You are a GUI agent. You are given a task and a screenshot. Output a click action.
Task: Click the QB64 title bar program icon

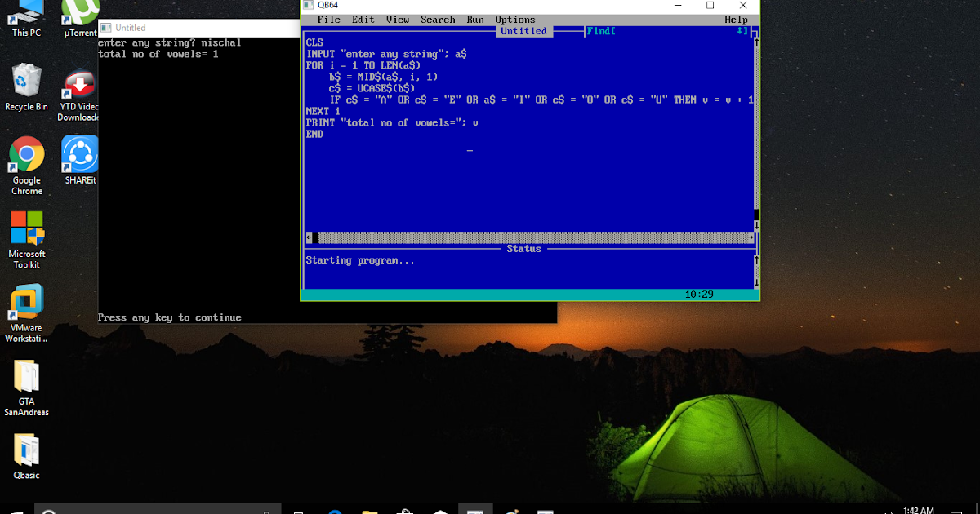[x=309, y=6]
